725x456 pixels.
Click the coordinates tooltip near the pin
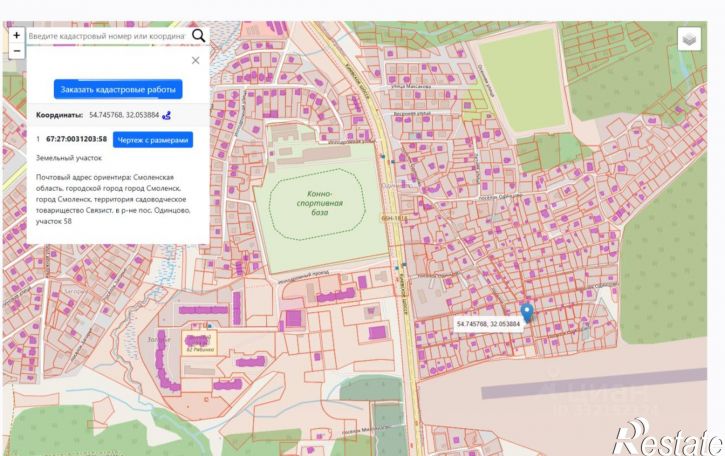pyautogui.click(x=488, y=324)
